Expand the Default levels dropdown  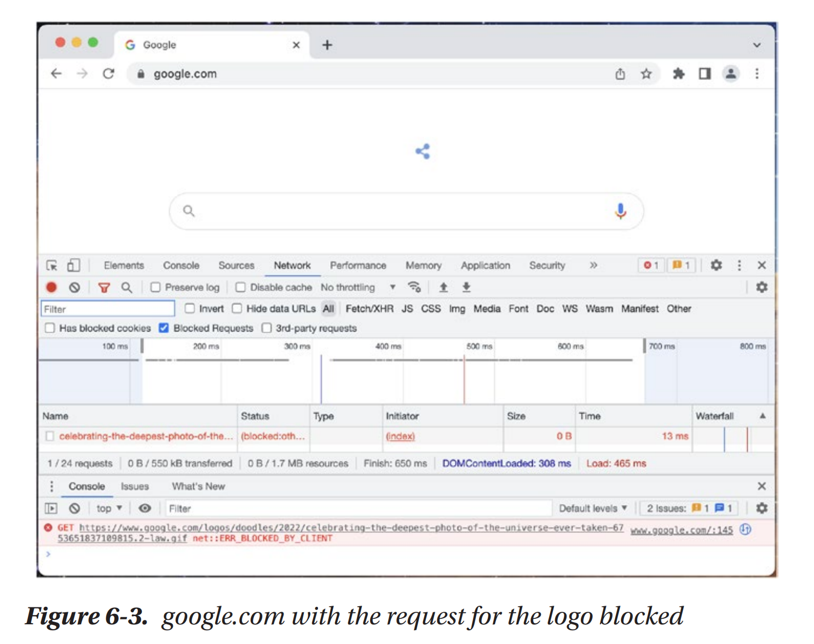coord(593,508)
